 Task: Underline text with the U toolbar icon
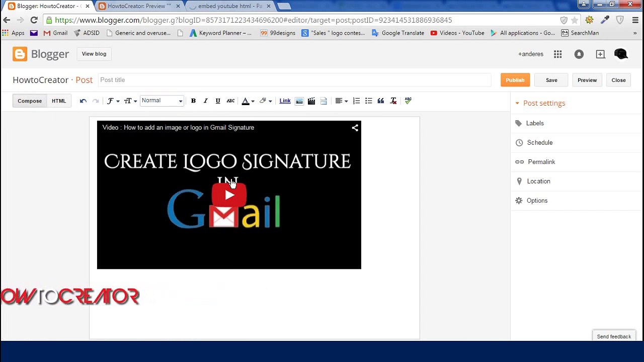218,101
